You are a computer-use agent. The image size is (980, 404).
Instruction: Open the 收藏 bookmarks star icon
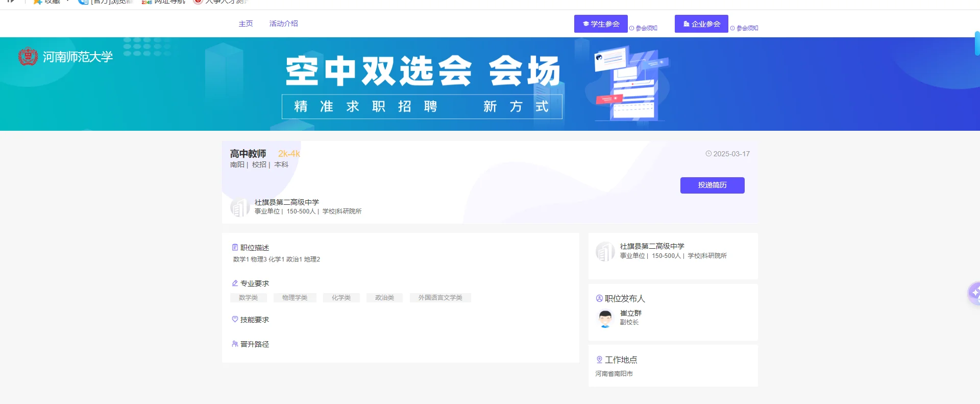pos(37,2)
